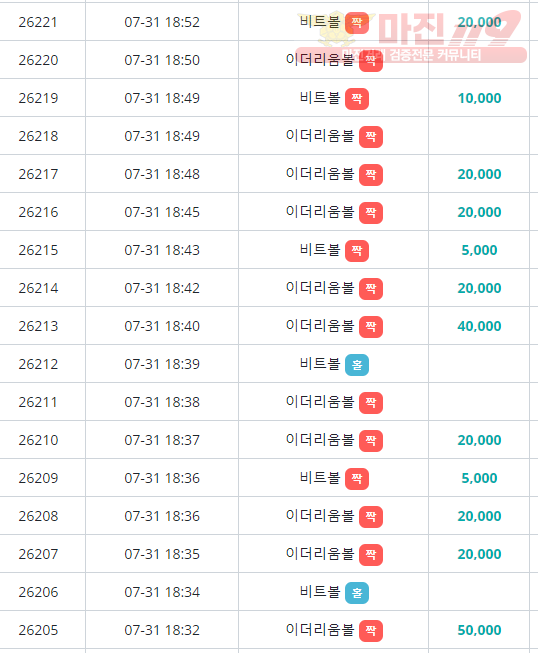Click the 짝 badge in row 26213

(371, 326)
